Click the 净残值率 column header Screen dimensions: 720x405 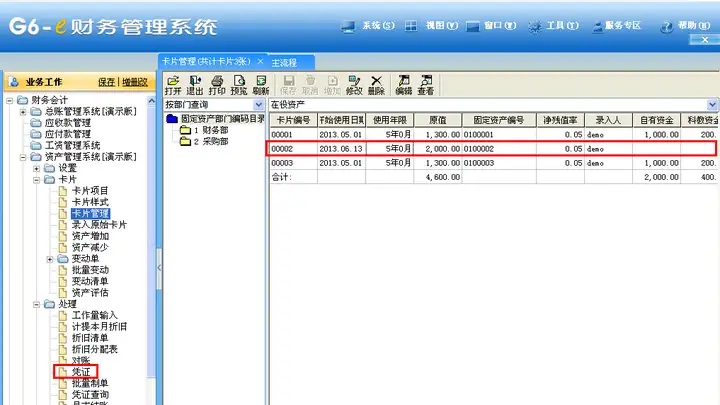tap(560, 120)
